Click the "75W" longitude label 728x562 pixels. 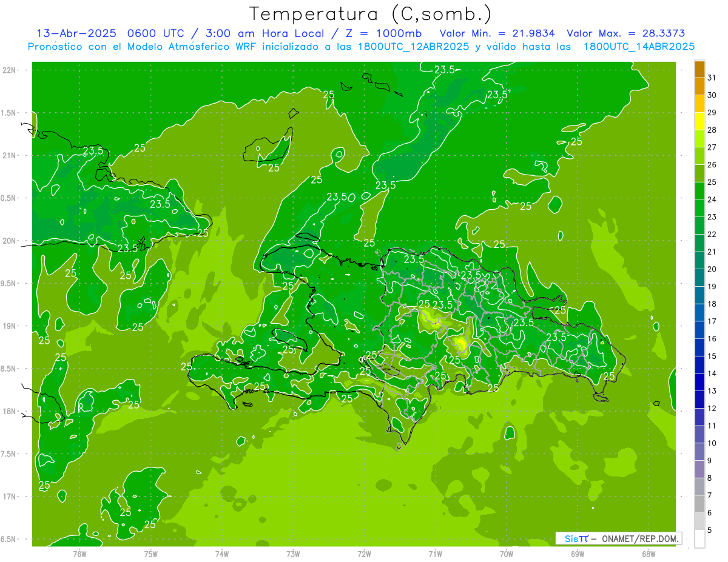(x=150, y=554)
